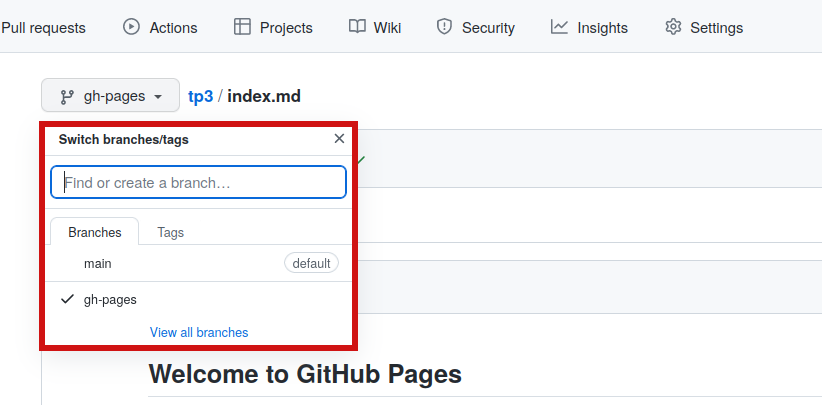Click the Insights graph icon
822x405 pixels.
[560, 27]
